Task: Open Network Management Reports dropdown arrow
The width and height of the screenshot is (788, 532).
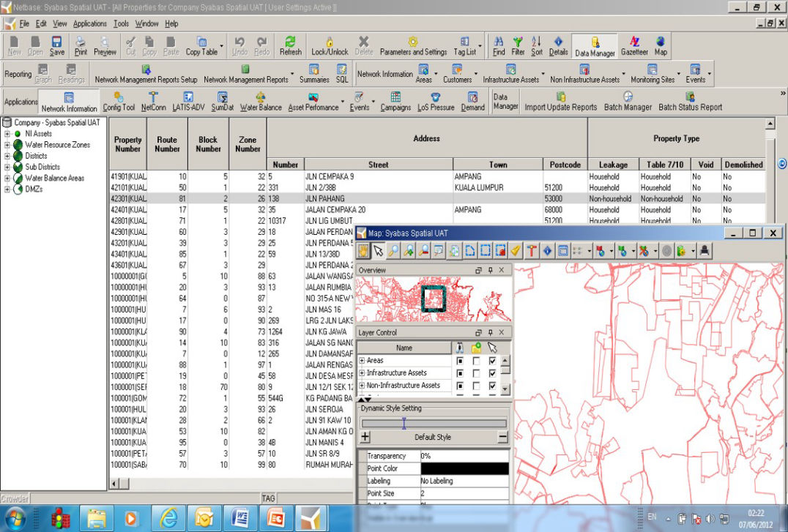Action: point(292,74)
